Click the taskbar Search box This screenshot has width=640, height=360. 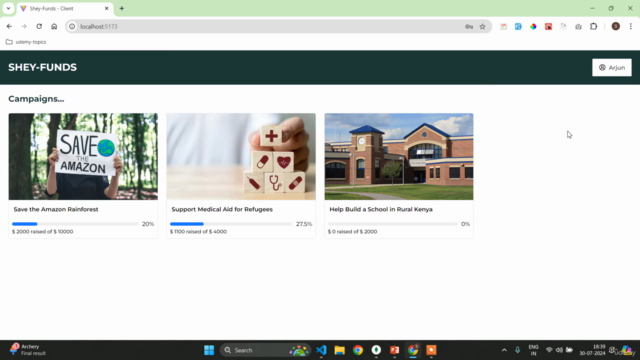[x=265, y=350]
